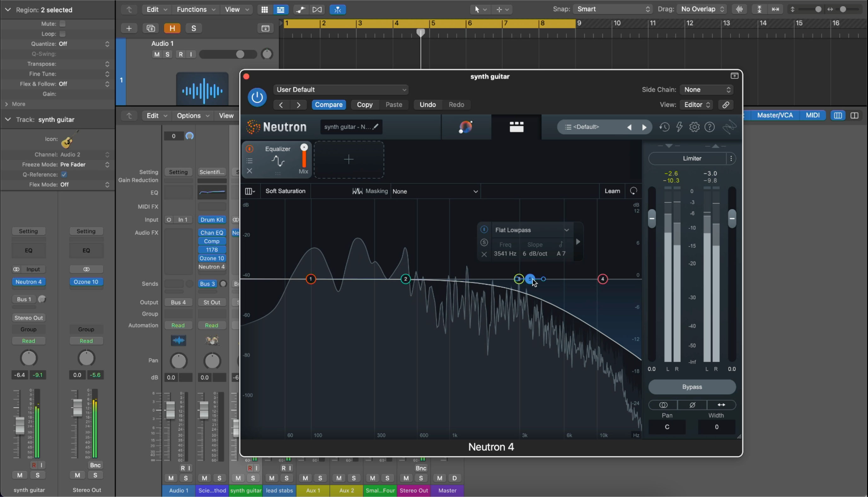Select next Neutron preset arrow
The image size is (868, 497).
click(x=644, y=127)
